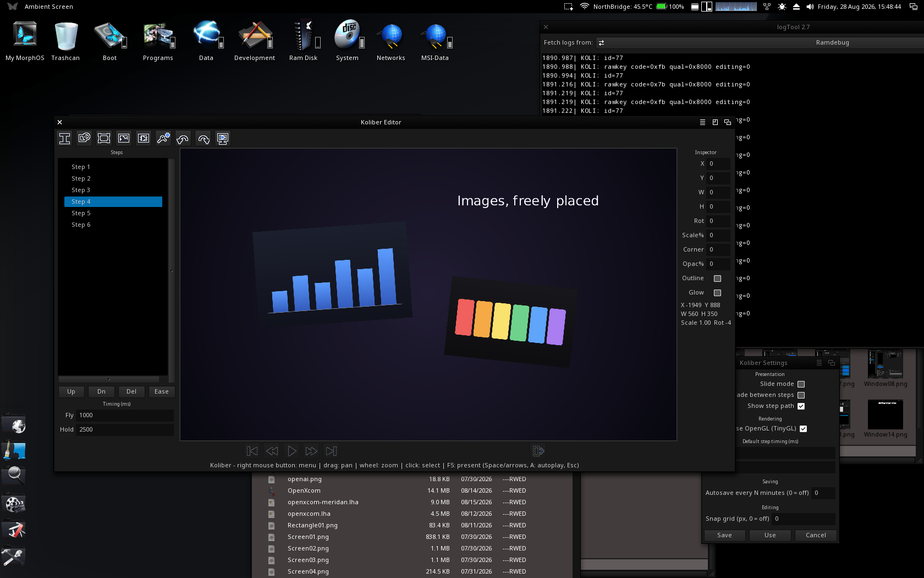
Task: Rewind to the previous step
Action: (272, 451)
